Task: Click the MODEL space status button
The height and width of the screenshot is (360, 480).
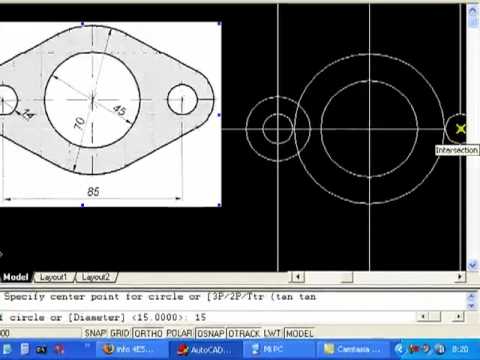Action: [300, 333]
